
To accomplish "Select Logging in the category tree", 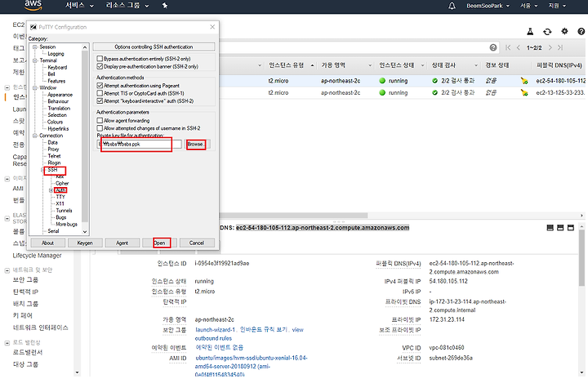I will pyautogui.click(x=56, y=54).
